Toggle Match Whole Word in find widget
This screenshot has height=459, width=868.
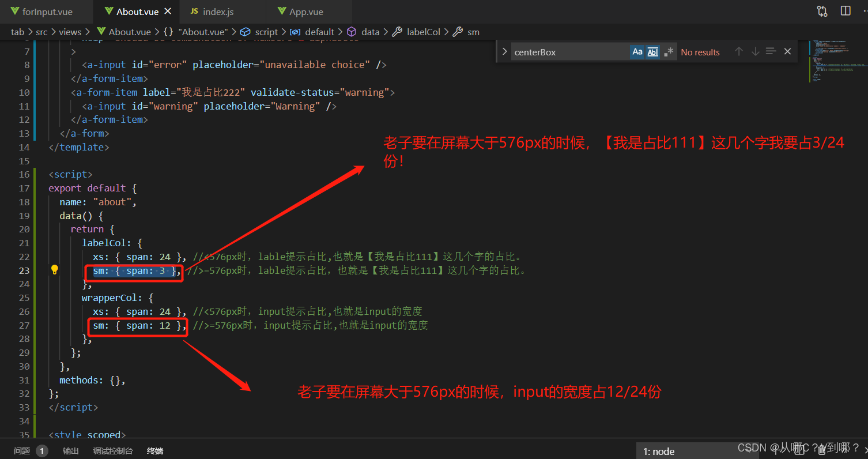(652, 52)
